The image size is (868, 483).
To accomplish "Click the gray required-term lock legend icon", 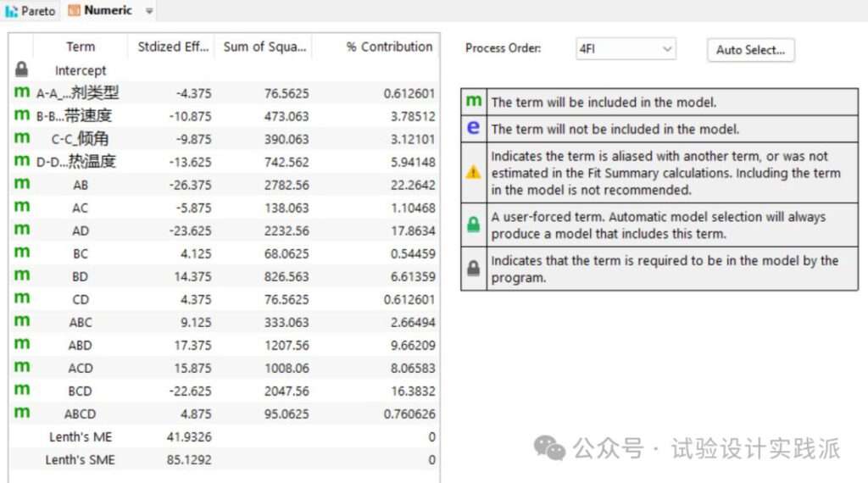I will click(x=473, y=269).
